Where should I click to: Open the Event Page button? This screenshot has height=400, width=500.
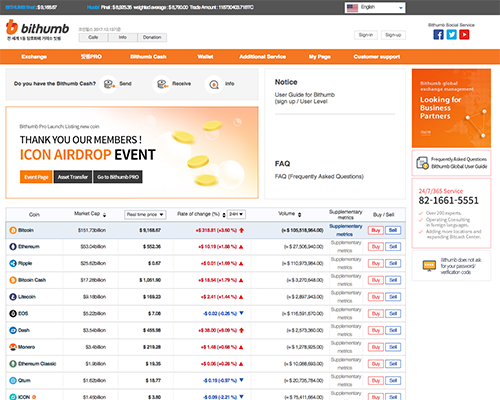tap(36, 177)
